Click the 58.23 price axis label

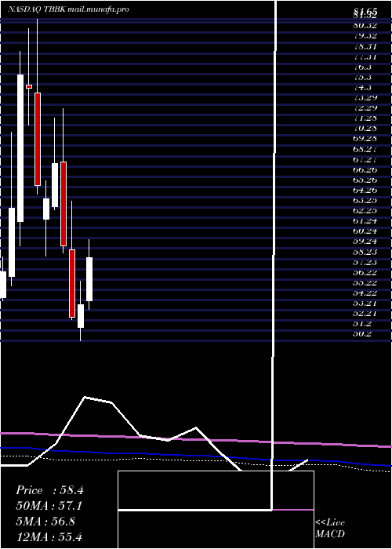(x=365, y=252)
